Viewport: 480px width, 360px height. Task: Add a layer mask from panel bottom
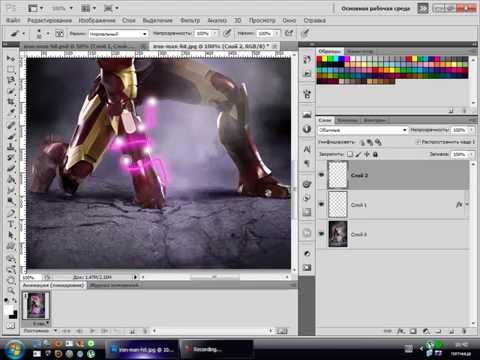(x=413, y=331)
